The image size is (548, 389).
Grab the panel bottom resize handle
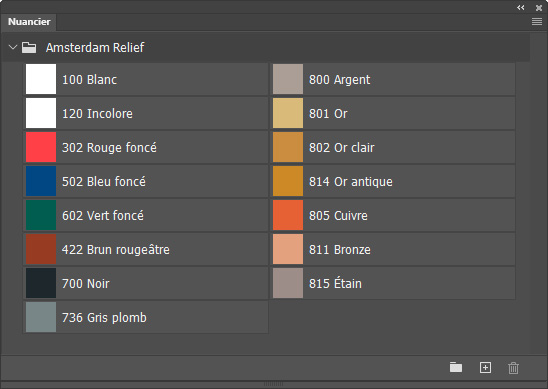pyautogui.click(x=274, y=384)
